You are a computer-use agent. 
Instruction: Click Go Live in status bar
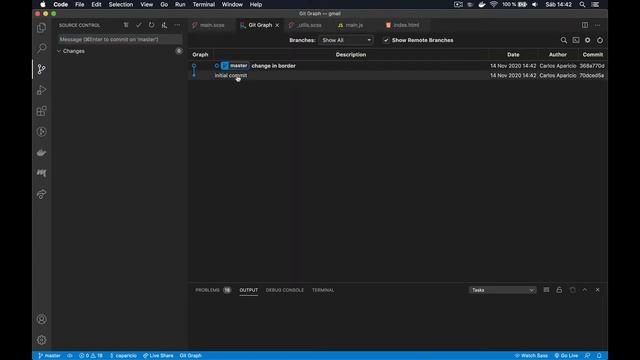[566, 356]
